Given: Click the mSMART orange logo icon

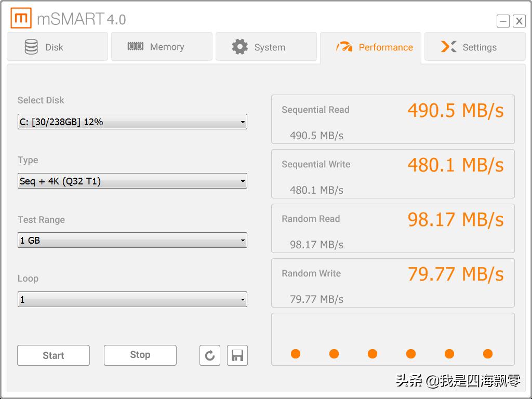Looking at the screenshot, I should point(21,18).
